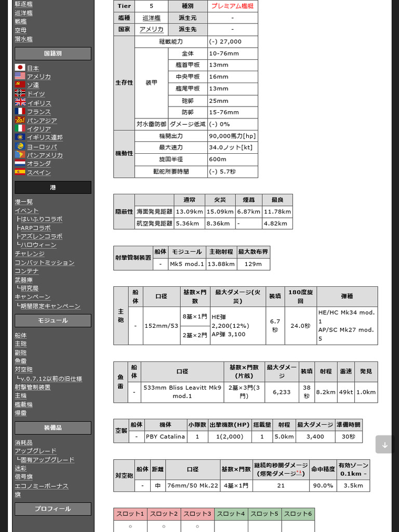Viewport: 399px width, 532px height.
Task: Open the 魚雷 module link
Action: 21,361
